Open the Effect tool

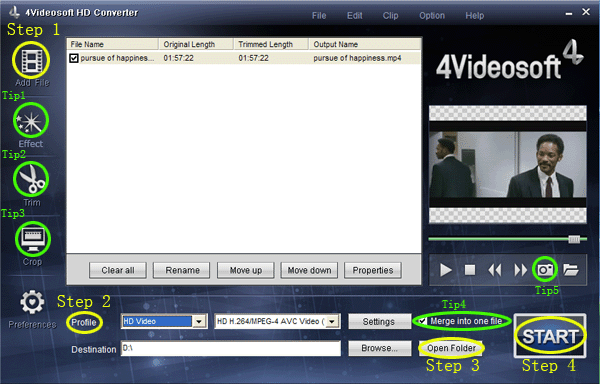(x=31, y=120)
